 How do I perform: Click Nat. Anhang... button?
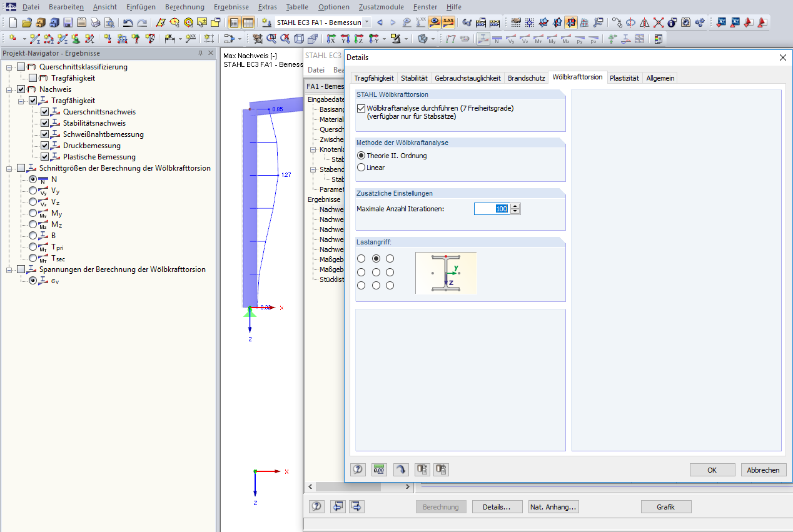(553, 507)
